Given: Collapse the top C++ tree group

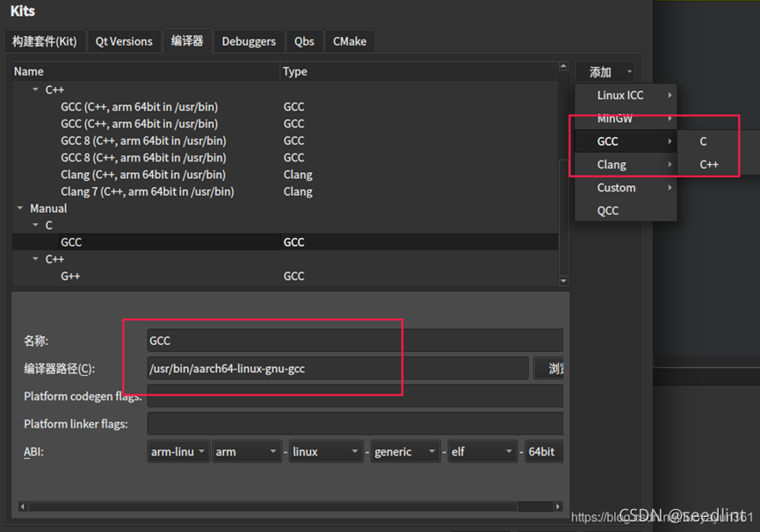Looking at the screenshot, I should (35, 90).
